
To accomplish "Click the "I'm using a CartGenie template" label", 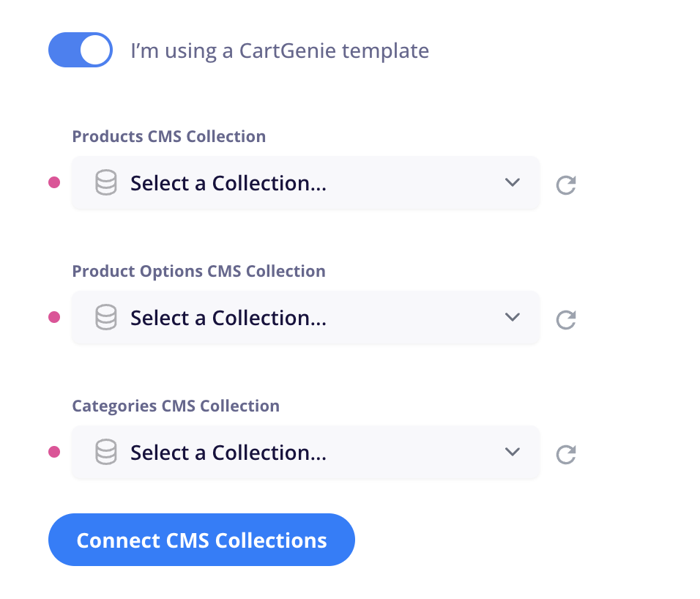I will [x=280, y=51].
